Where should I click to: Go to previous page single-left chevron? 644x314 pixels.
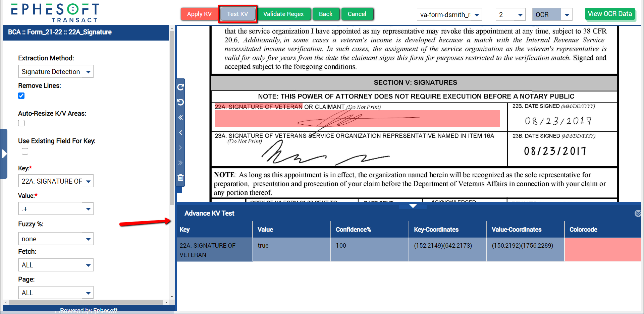pos(180,132)
